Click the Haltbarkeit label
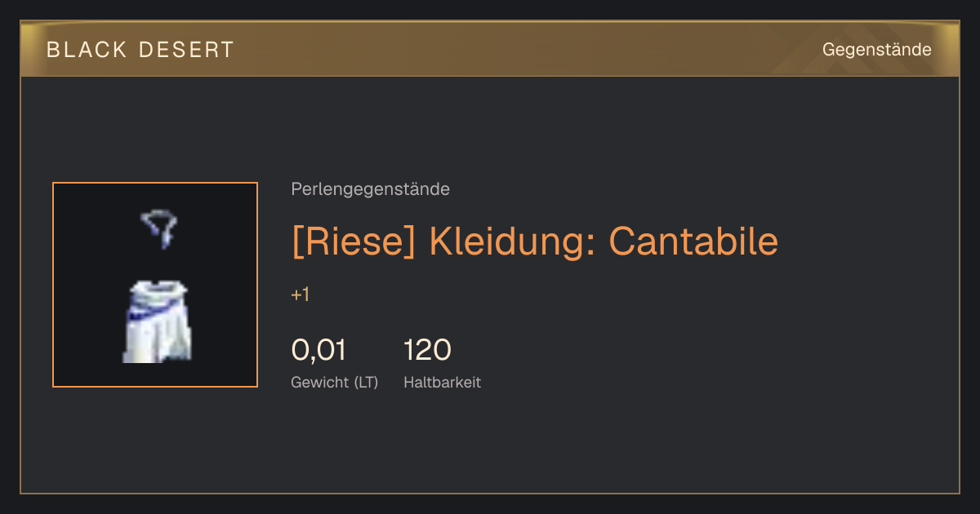980x514 pixels. pos(443,382)
